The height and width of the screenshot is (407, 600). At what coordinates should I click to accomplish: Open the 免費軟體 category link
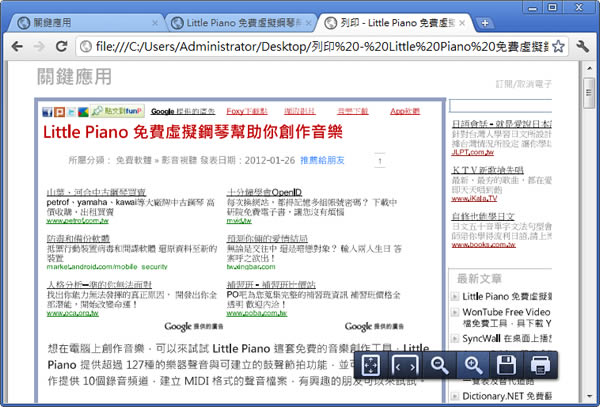(x=134, y=160)
